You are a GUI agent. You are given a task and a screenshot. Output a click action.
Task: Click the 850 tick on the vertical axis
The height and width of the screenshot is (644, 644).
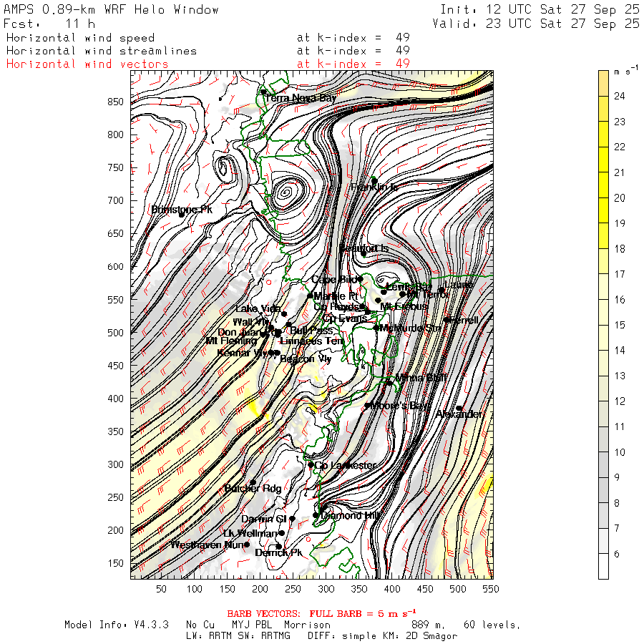(117, 102)
